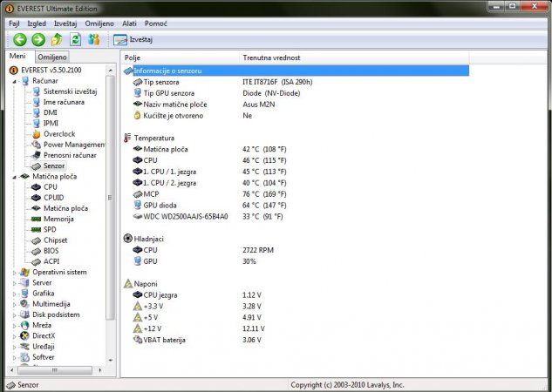This screenshot has height=392, width=552.
Task: Expand the Mreža tree node
Action: tap(15, 326)
